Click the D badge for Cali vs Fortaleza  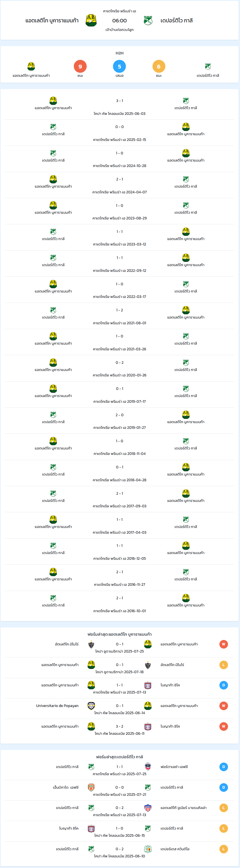click(x=223, y=767)
